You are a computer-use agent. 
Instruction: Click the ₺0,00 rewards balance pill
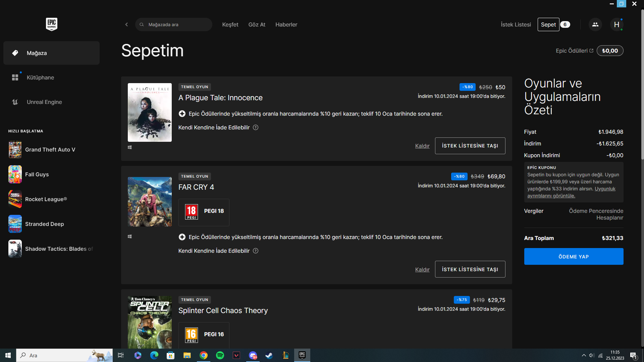tap(610, 51)
